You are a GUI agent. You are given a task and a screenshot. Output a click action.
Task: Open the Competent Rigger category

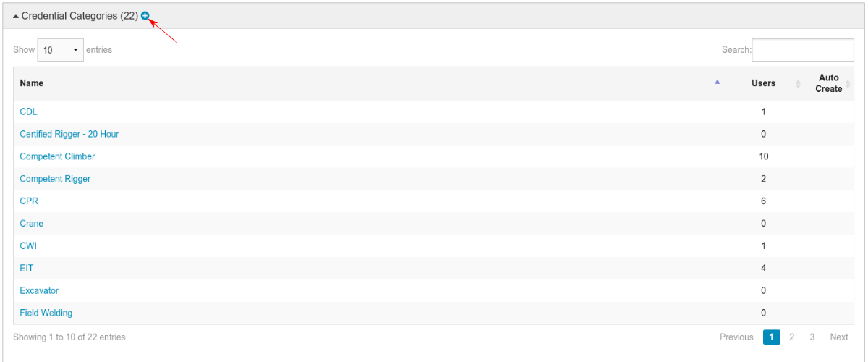pos(55,179)
